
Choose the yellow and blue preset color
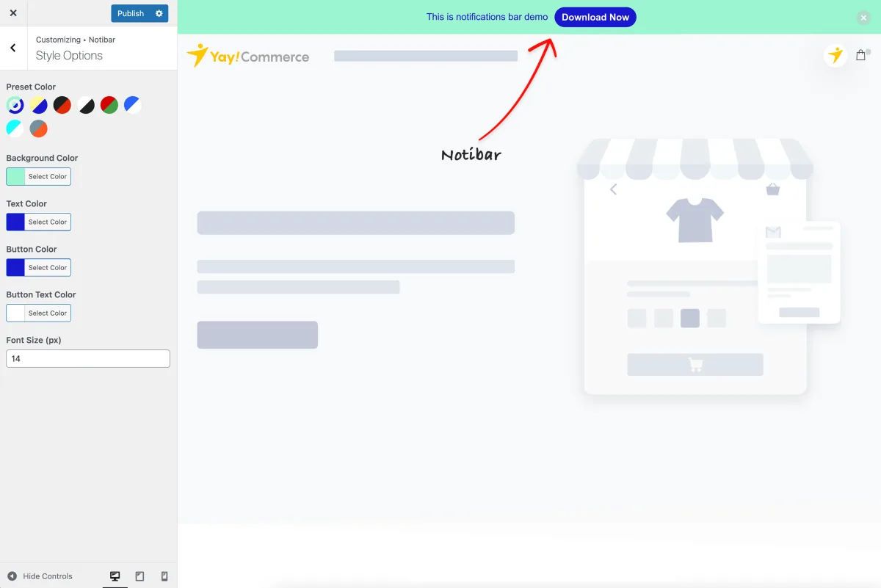[x=39, y=106]
